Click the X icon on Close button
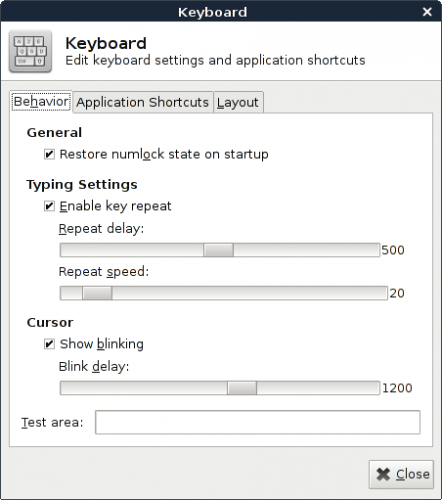The width and height of the screenshot is (442, 500). tap(383, 474)
